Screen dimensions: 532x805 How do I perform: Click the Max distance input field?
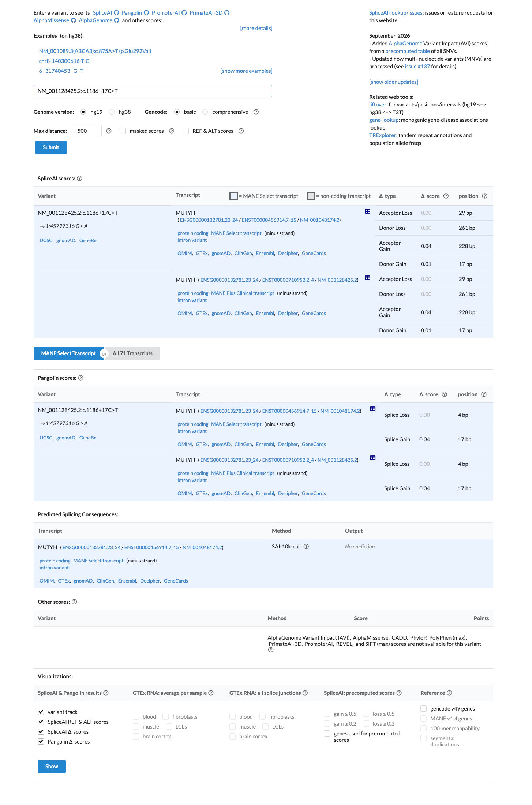pyautogui.click(x=87, y=131)
